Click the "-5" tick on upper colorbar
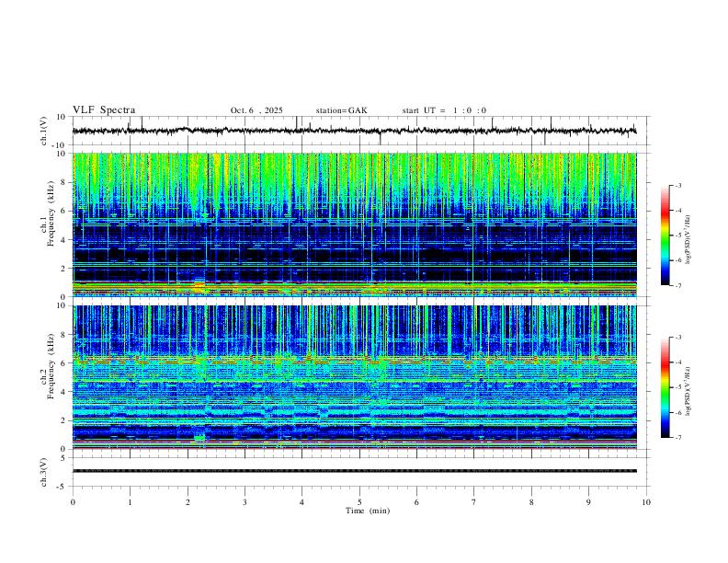 (677, 236)
